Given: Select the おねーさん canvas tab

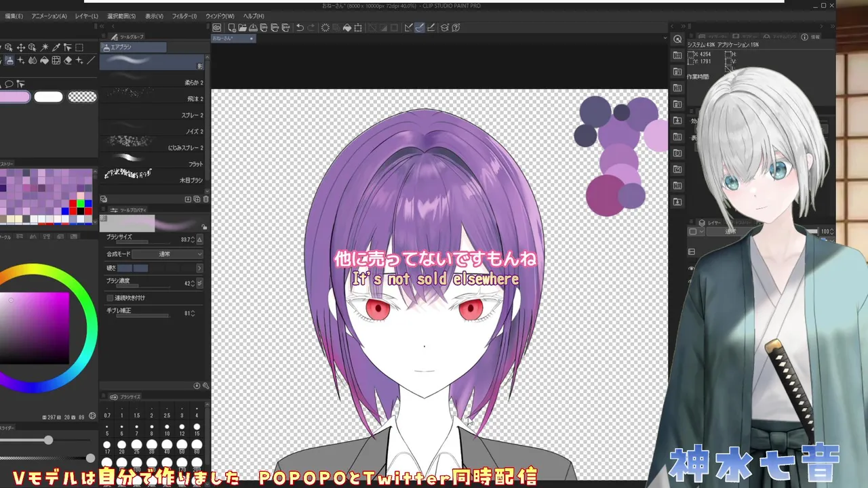Looking at the screenshot, I should coord(233,39).
